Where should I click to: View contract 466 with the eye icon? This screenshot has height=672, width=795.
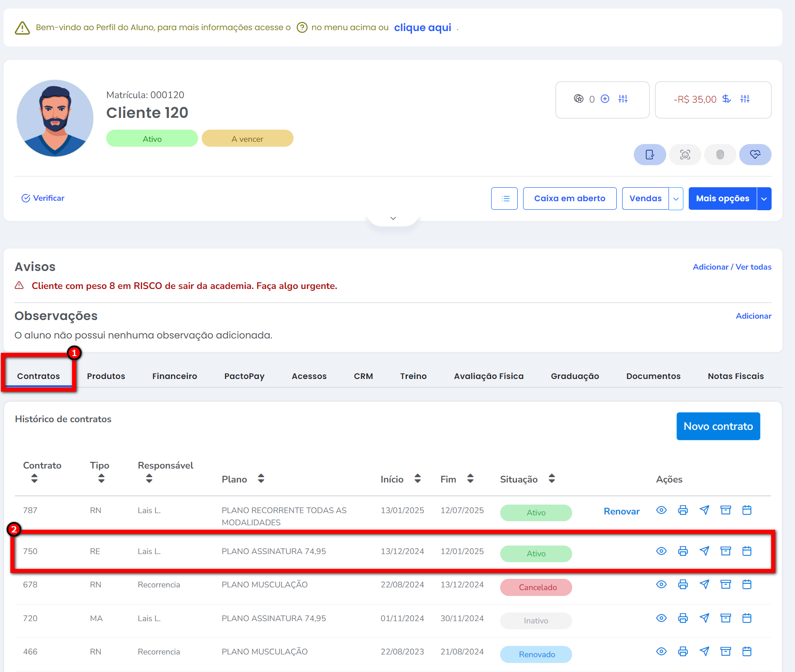pos(661,651)
